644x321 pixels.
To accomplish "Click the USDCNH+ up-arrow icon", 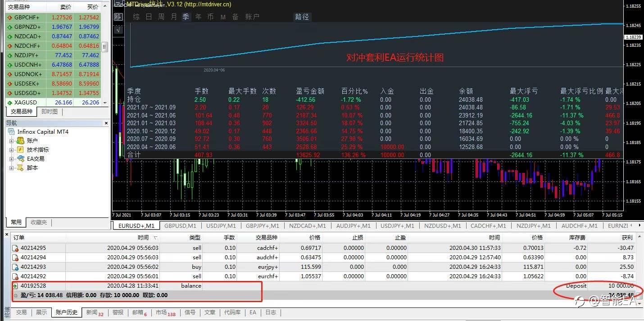I will point(9,65).
